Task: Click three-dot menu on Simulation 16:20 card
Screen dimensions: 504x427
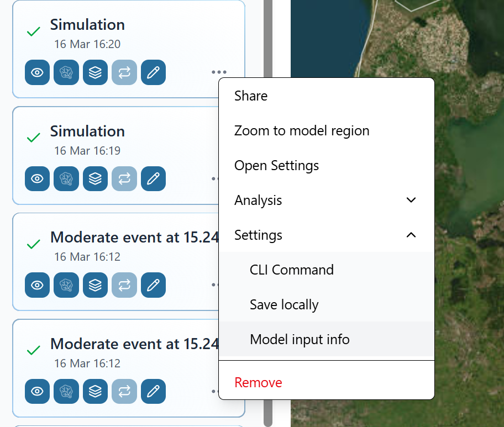Action: point(218,72)
